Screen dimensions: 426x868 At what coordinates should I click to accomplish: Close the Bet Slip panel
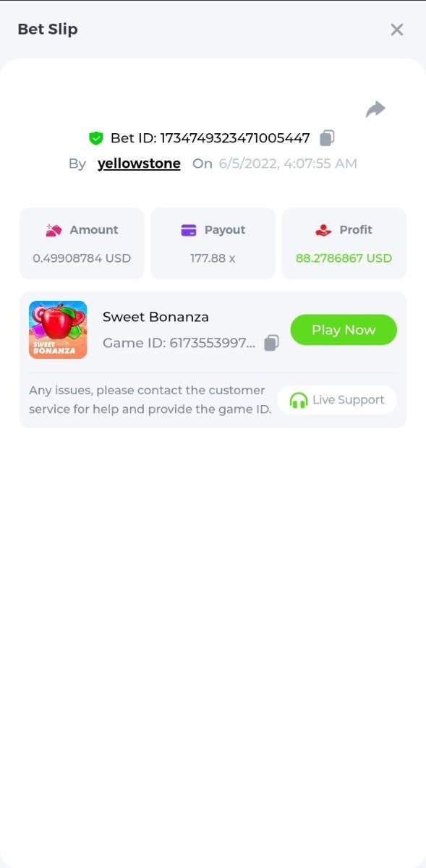pos(396,30)
